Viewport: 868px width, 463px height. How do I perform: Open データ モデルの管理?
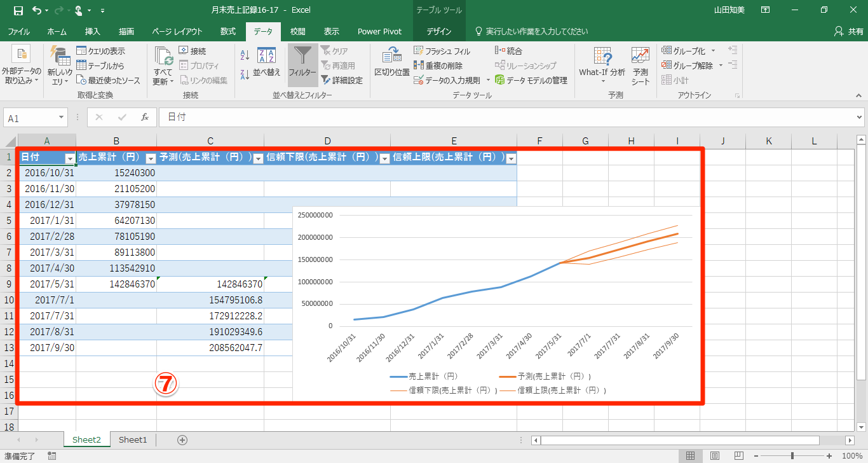coord(531,80)
